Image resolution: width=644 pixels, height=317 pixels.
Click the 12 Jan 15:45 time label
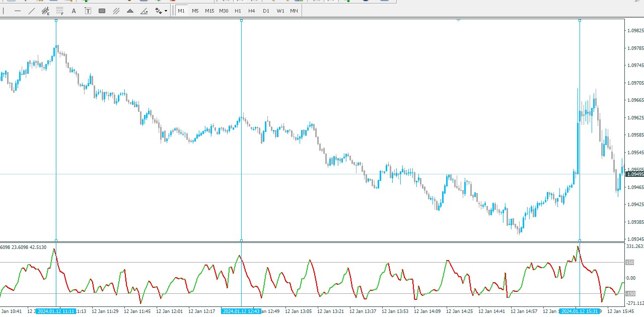pyautogui.click(x=621, y=311)
